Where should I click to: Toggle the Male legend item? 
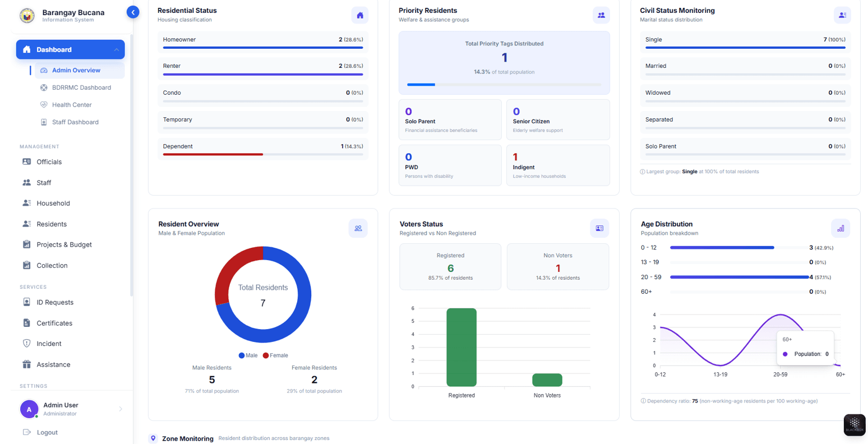248,355
